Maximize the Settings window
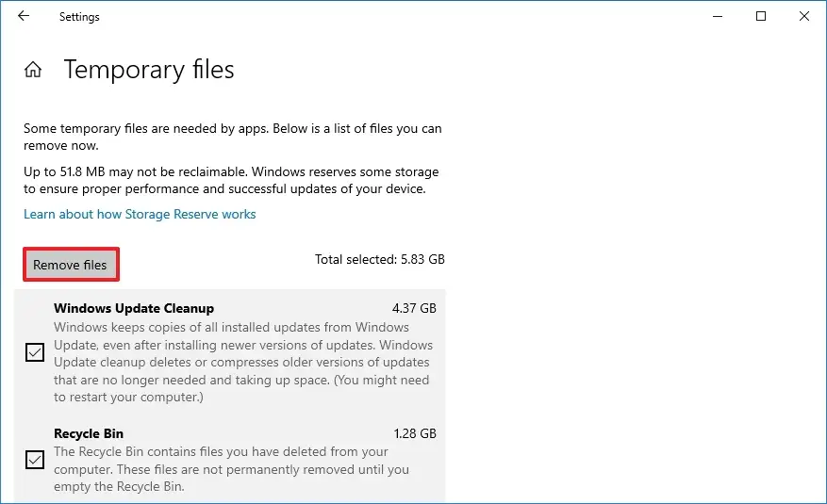The image size is (827, 504). pyautogui.click(x=761, y=16)
